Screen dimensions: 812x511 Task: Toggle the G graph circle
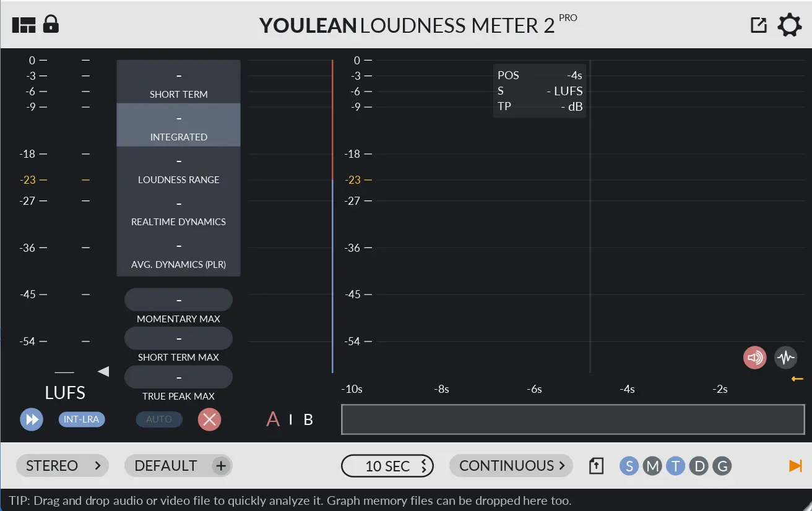tap(722, 466)
